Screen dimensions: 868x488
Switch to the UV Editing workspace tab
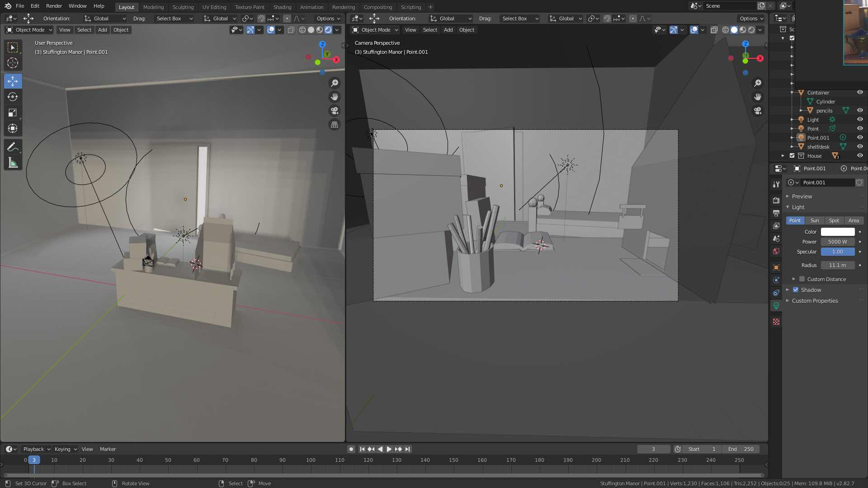(x=214, y=7)
